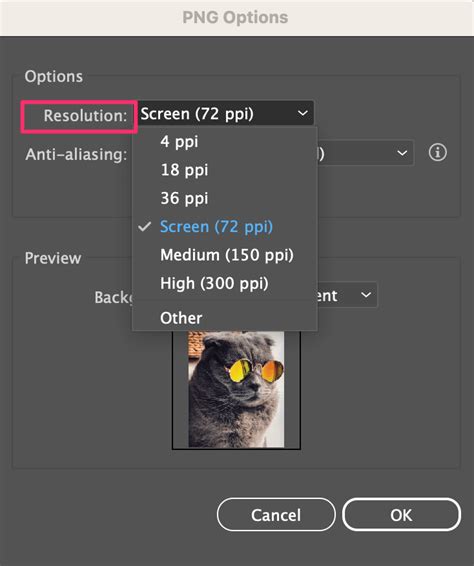Choose Medium (150 ppi) resolution
Image resolution: width=474 pixels, height=566 pixels.
(x=225, y=255)
